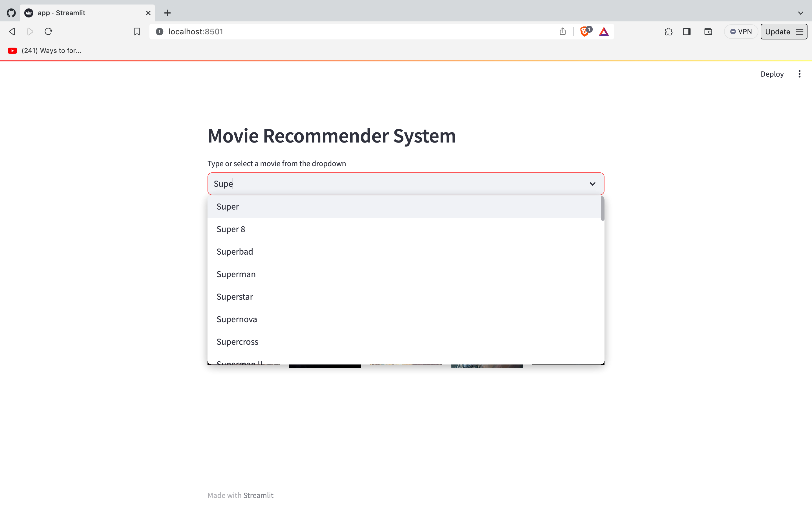
Task: Select Superbad from the suggestions list
Action: (235, 252)
